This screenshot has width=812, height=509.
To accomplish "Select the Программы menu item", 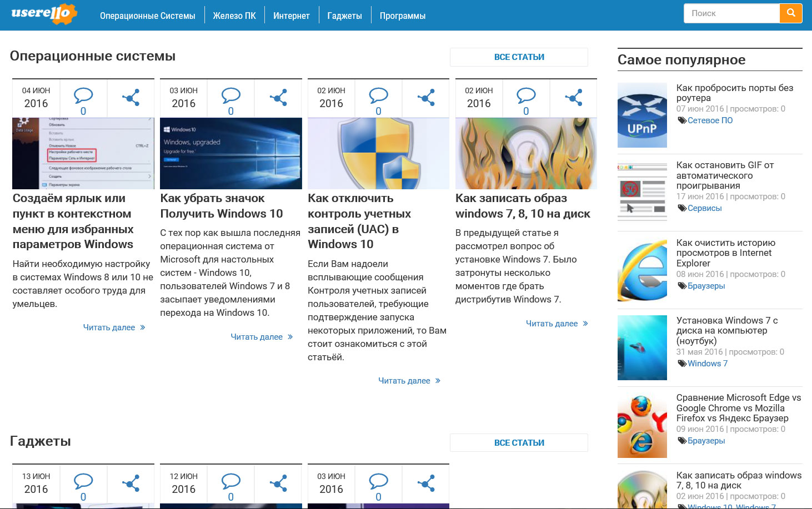I will point(403,16).
